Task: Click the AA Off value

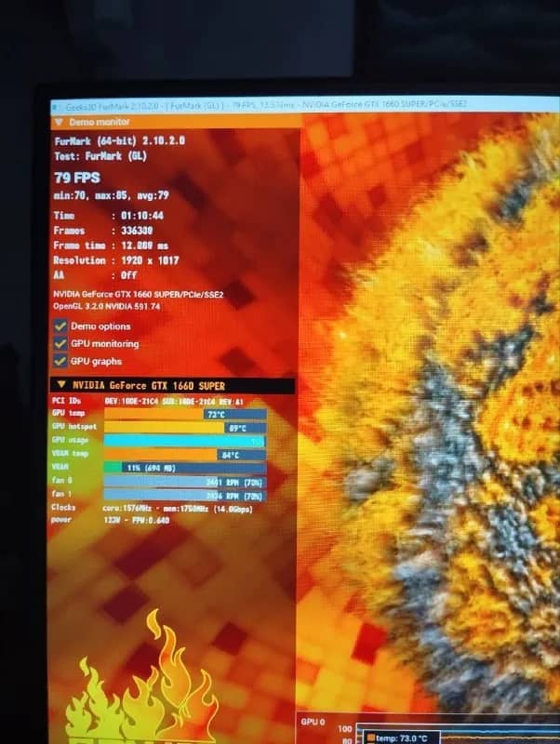Action: coord(128,274)
